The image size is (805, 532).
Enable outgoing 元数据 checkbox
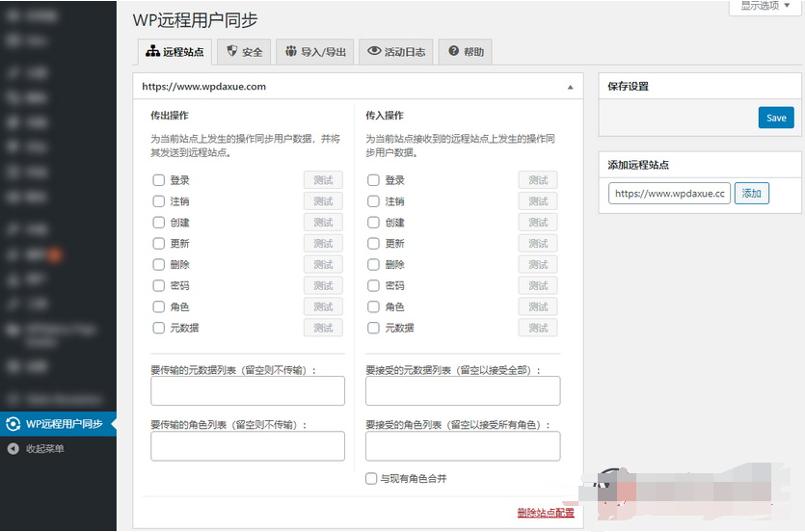tap(159, 328)
